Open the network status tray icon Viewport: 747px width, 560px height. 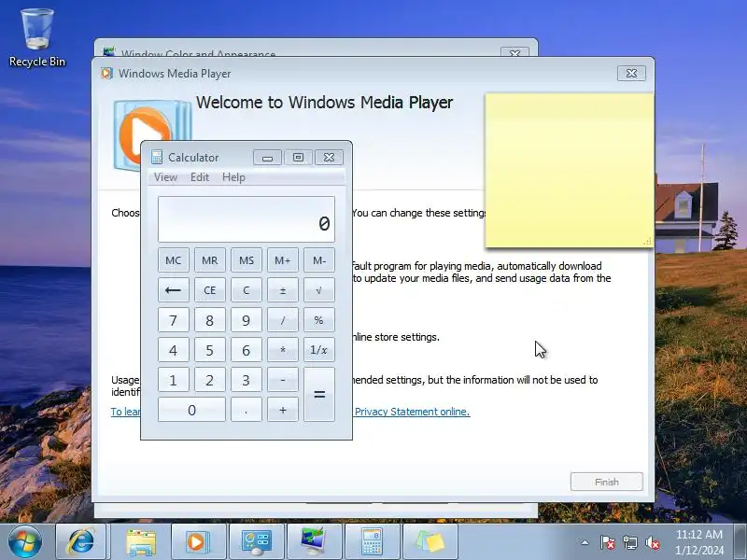(x=630, y=542)
